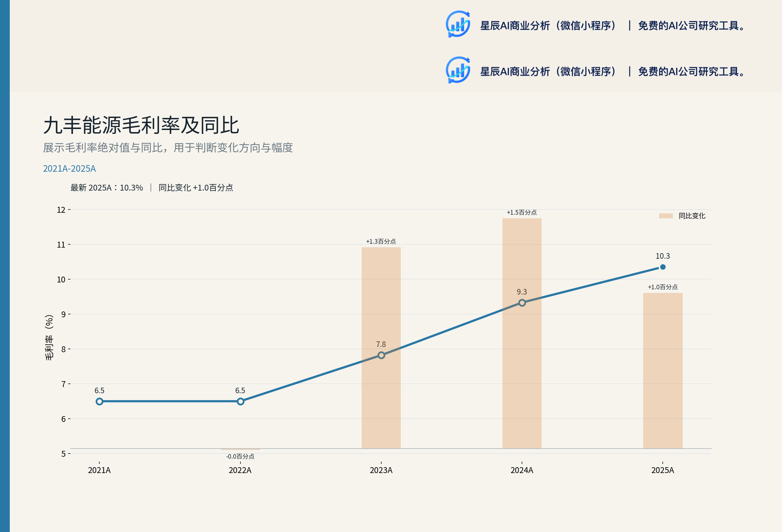The height and width of the screenshot is (532, 782).
Task: Click the 2021A data point marker
Action: coord(99,401)
